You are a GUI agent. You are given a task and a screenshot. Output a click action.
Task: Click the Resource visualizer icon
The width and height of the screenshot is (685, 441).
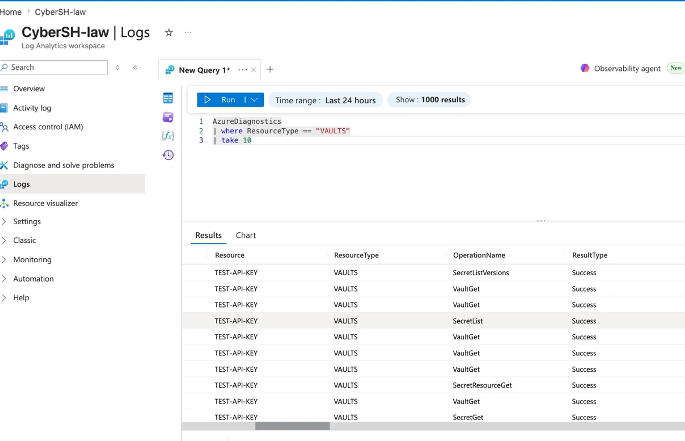[4, 203]
